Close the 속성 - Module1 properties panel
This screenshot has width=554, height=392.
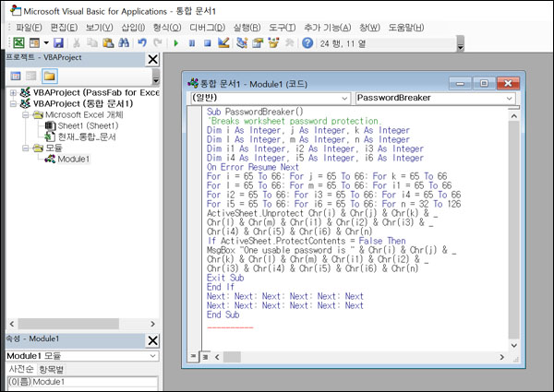coord(153,340)
